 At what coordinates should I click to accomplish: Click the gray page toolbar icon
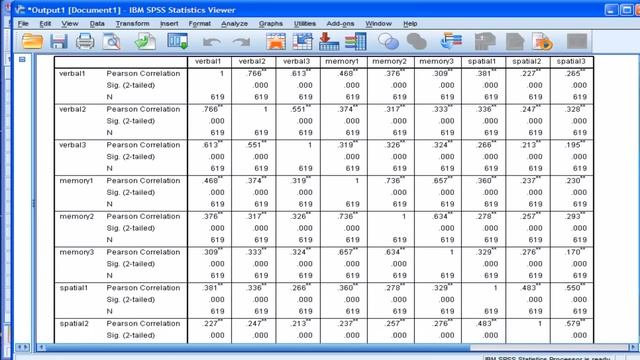click(515, 42)
